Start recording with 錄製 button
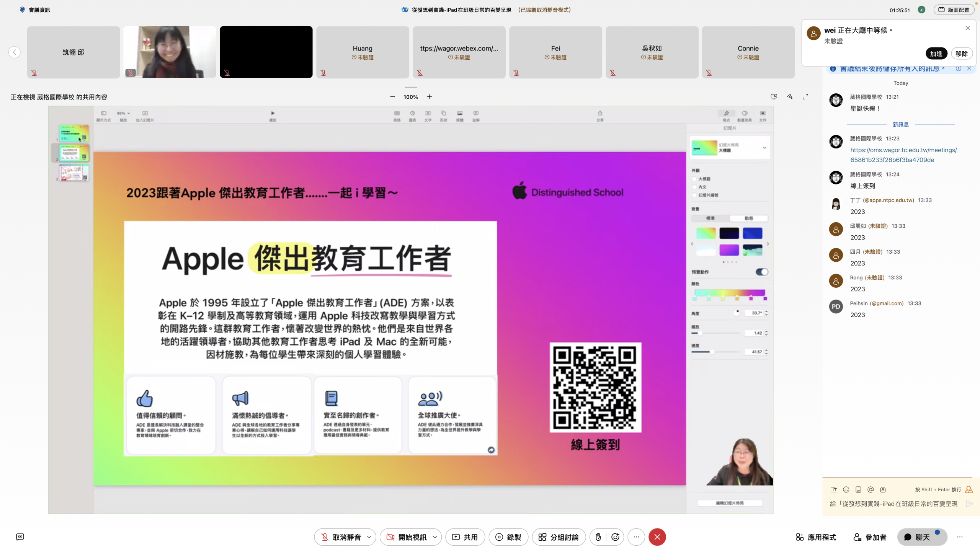This screenshot has width=980, height=551. click(508, 537)
